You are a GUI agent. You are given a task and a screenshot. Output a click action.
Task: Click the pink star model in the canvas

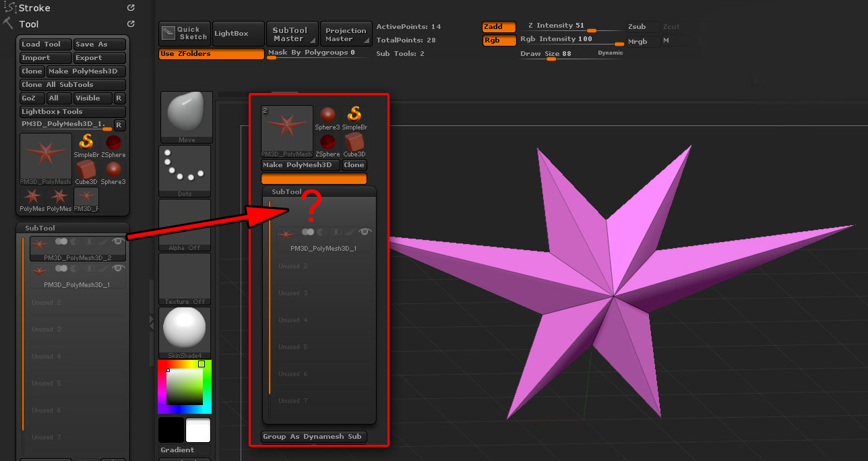coord(615,283)
